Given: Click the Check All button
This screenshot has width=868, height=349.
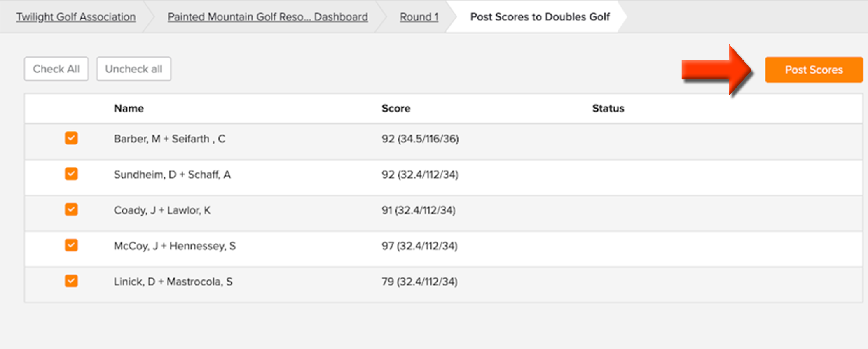Looking at the screenshot, I should [x=56, y=69].
